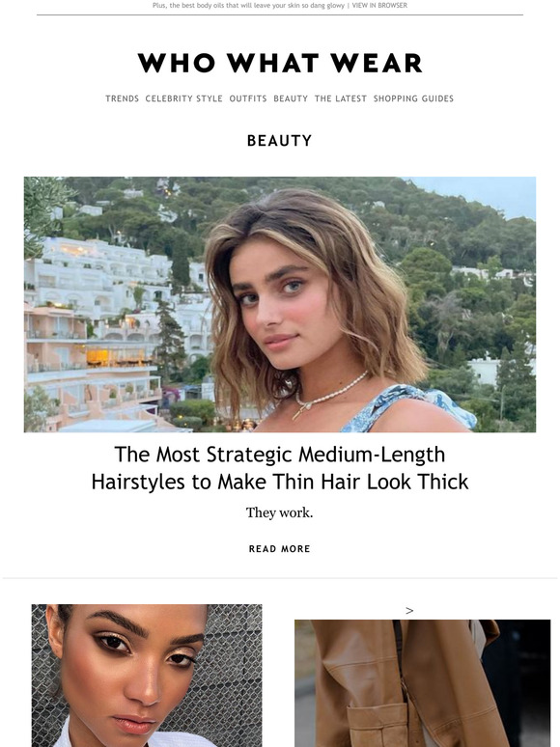
Task: Open SHOPPING GUIDES navigation link
Action: tap(413, 98)
